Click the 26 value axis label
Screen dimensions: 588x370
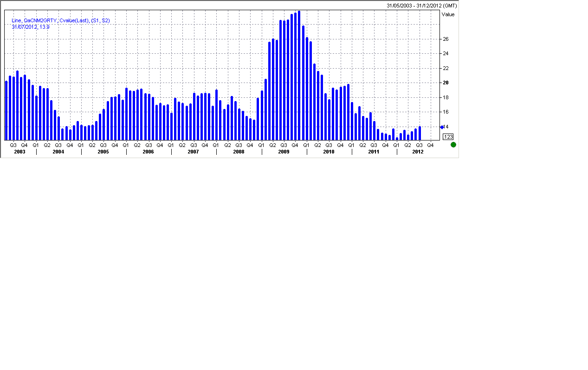[x=446, y=39]
